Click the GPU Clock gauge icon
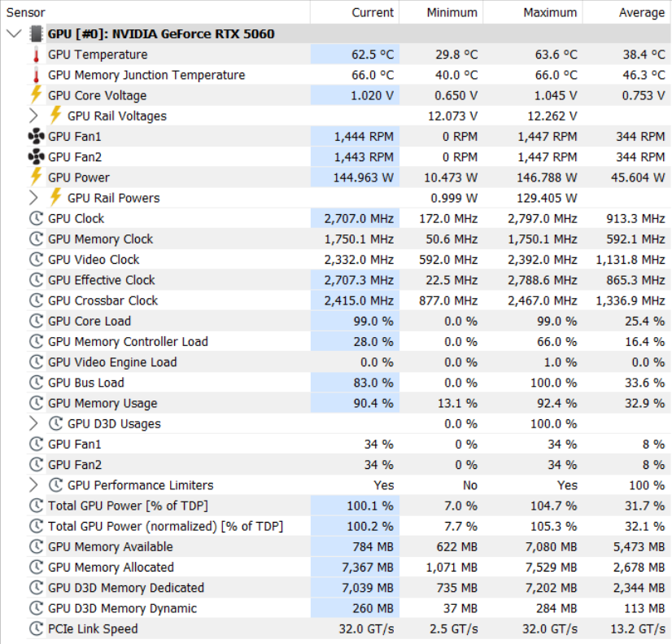 pos(37,218)
